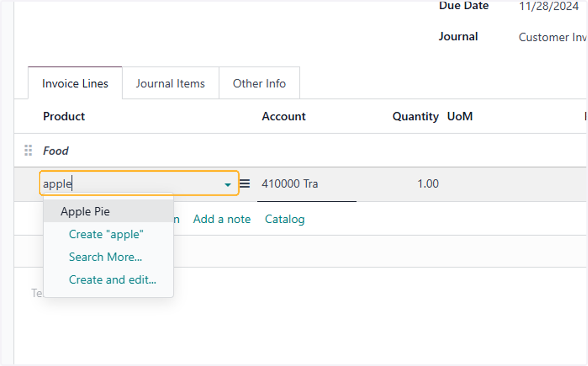588x366 pixels.
Task: Edit the 410000 Tra account field
Action: [307, 184]
